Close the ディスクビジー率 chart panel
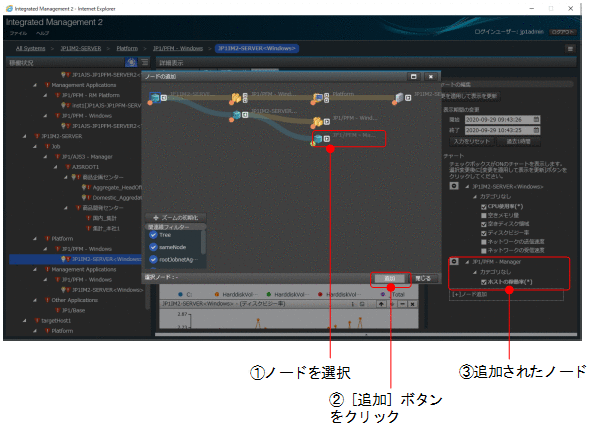The width and height of the screenshot is (596, 433). click(x=412, y=304)
